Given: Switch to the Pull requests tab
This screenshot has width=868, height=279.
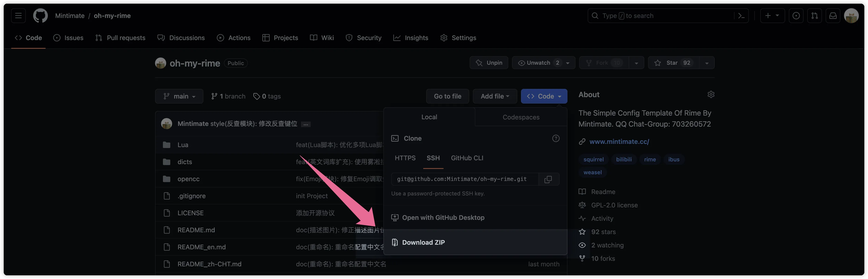Looking at the screenshot, I should point(120,38).
